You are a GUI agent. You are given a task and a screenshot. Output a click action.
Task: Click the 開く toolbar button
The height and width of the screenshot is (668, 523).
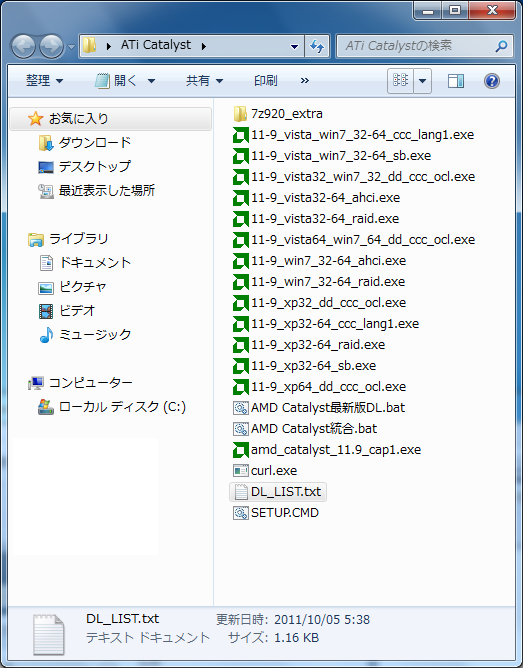pyautogui.click(x=116, y=81)
